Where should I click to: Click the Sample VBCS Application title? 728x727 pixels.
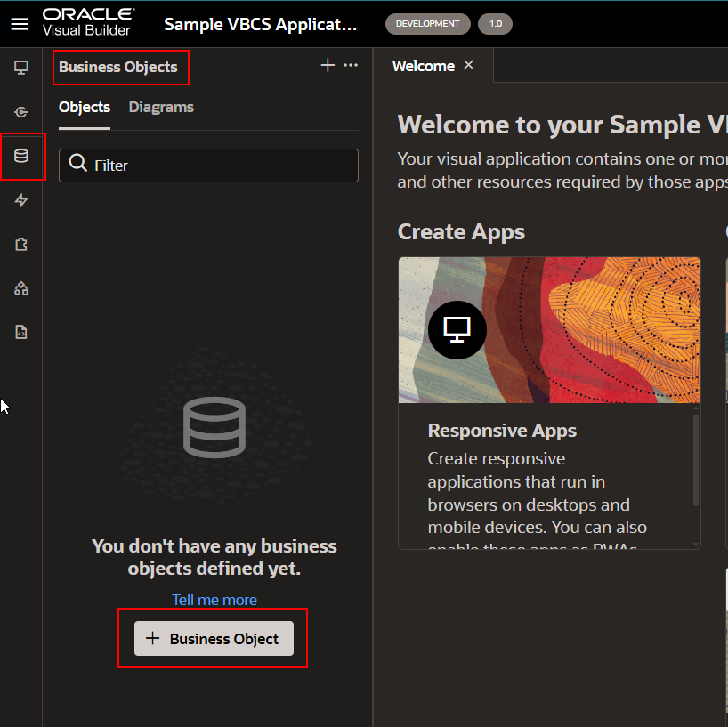pos(261,24)
